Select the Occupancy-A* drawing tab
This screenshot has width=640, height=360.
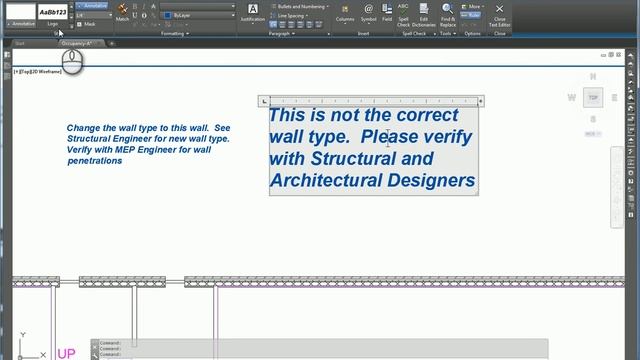(x=76, y=43)
